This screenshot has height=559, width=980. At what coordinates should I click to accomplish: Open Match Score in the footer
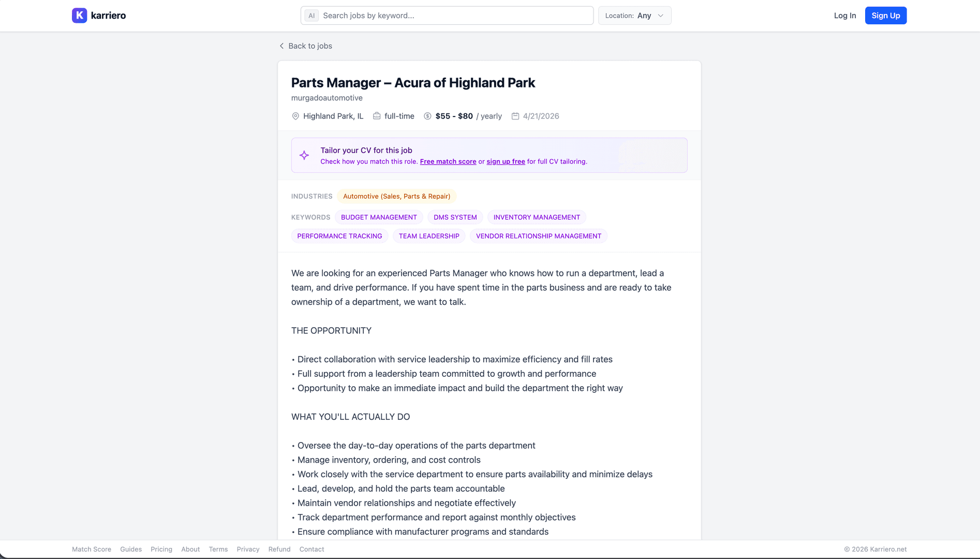[x=92, y=549]
